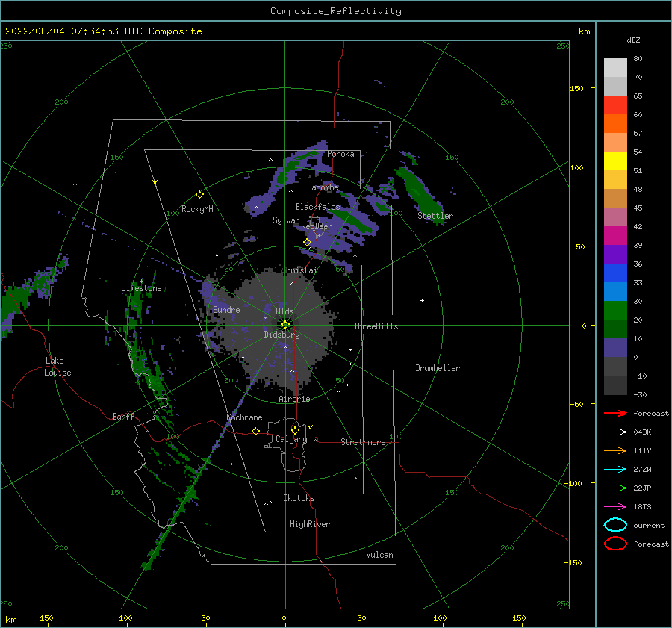Viewport: 672px width, 628px height.
Task: Click the cyan 27ZW arrow icon
Action: coord(615,470)
